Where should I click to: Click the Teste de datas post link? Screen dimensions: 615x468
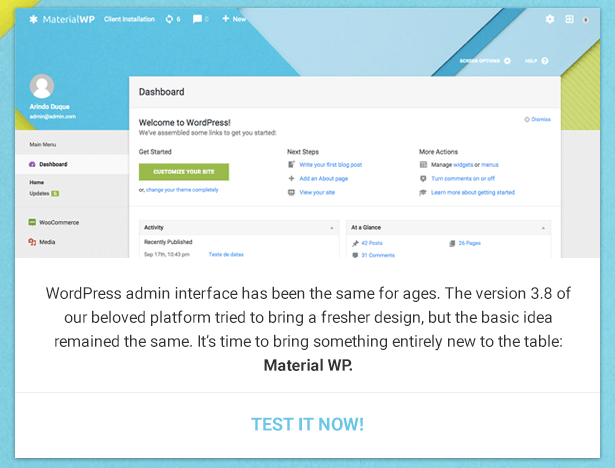coord(226,255)
